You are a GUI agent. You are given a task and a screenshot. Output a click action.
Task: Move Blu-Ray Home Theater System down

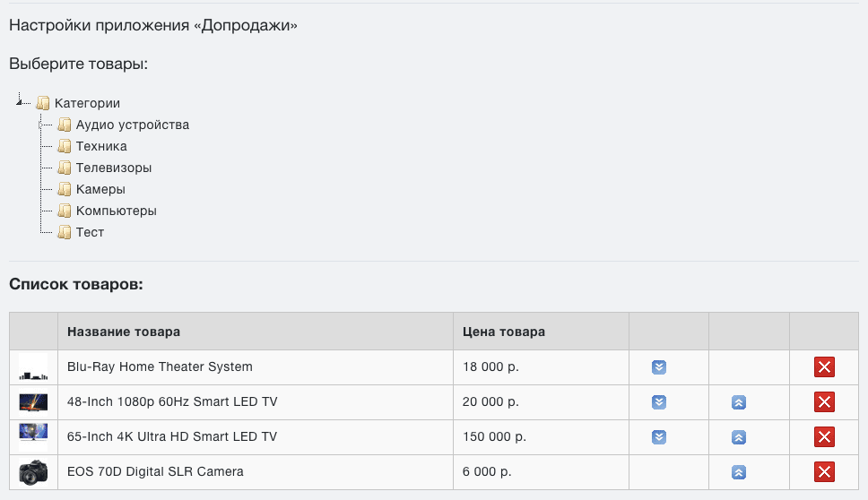[x=659, y=367]
